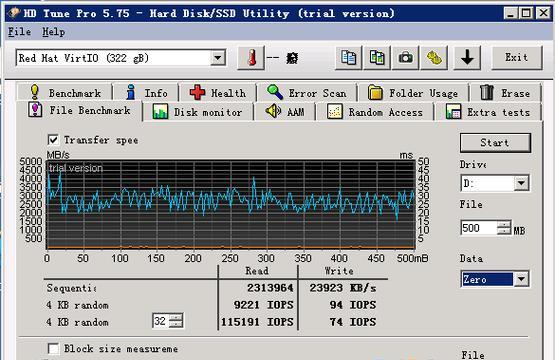Click the temperature thermometer icon

[x=251, y=58]
